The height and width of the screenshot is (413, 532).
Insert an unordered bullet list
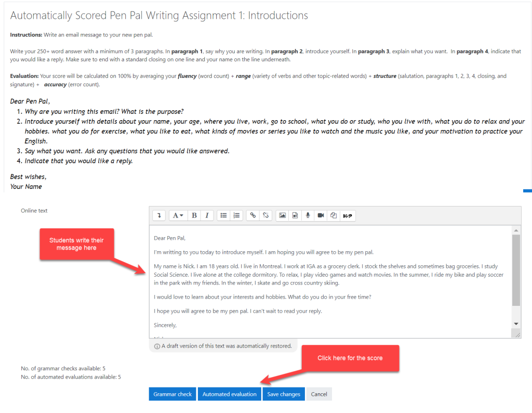[x=223, y=215]
